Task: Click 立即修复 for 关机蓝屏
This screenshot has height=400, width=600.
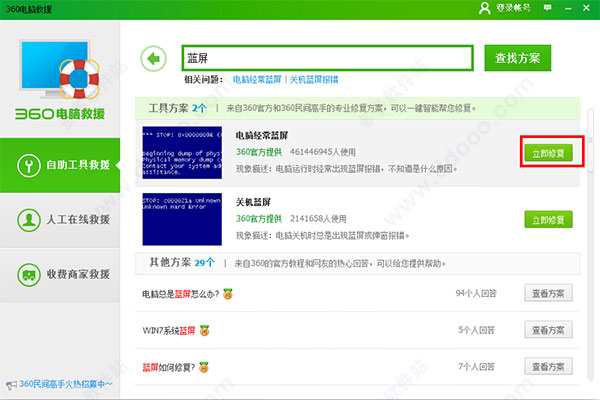Action: pyautogui.click(x=548, y=220)
